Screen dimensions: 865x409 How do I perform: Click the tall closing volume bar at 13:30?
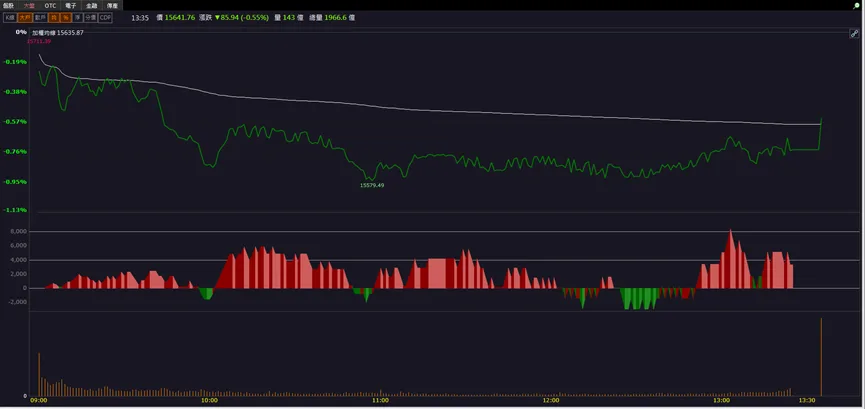pyautogui.click(x=821, y=357)
